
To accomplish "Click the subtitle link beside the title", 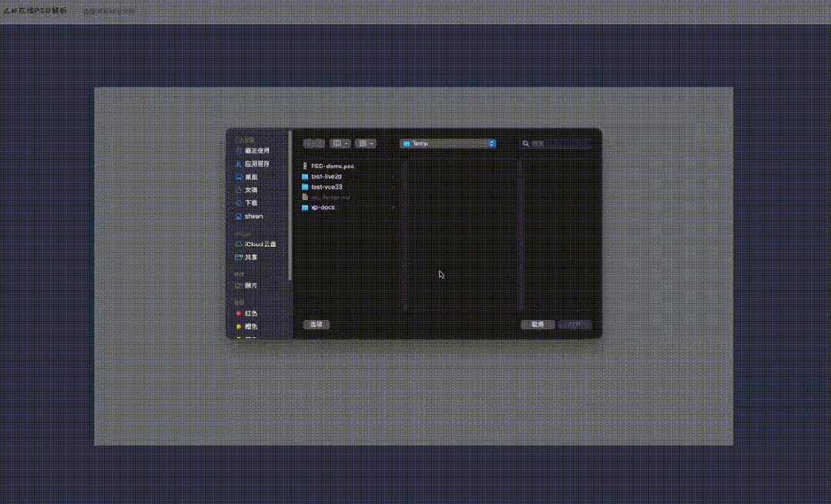I will (x=109, y=11).
